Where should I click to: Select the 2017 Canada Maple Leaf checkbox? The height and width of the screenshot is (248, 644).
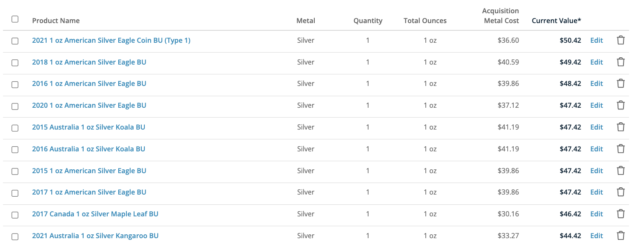15,214
